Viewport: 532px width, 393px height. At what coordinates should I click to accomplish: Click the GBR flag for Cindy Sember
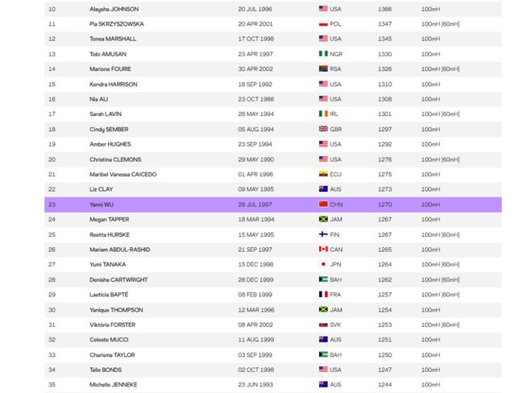pyautogui.click(x=323, y=129)
